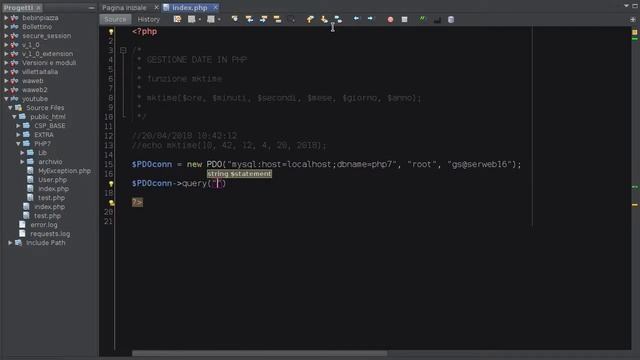Click lightbulb hint icon on line 1
The height and width of the screenshot is (360, 640).
111,32
